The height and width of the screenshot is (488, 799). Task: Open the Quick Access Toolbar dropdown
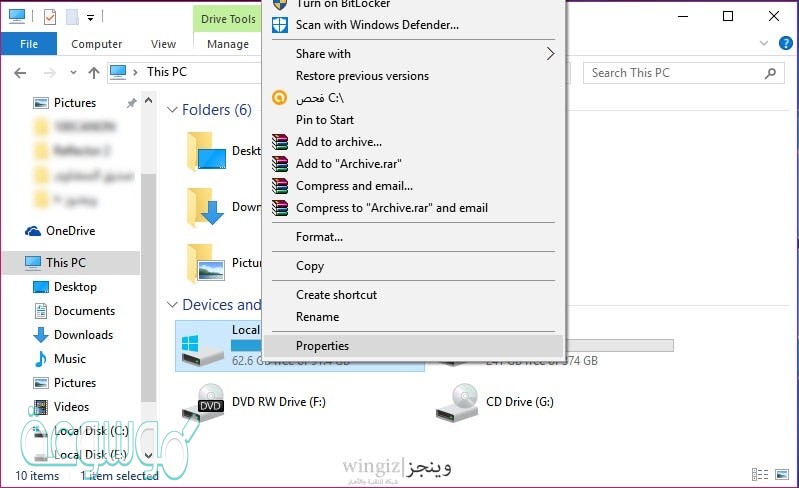click(91, 17)
